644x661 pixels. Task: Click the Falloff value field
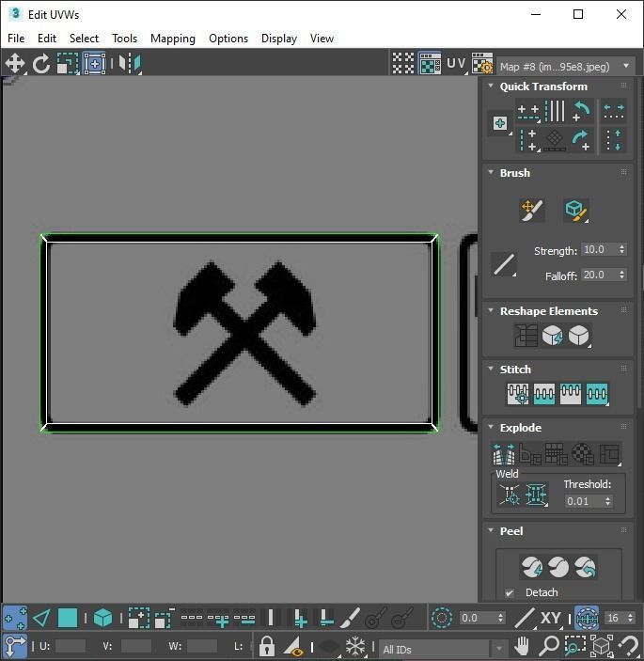[599, 275]
